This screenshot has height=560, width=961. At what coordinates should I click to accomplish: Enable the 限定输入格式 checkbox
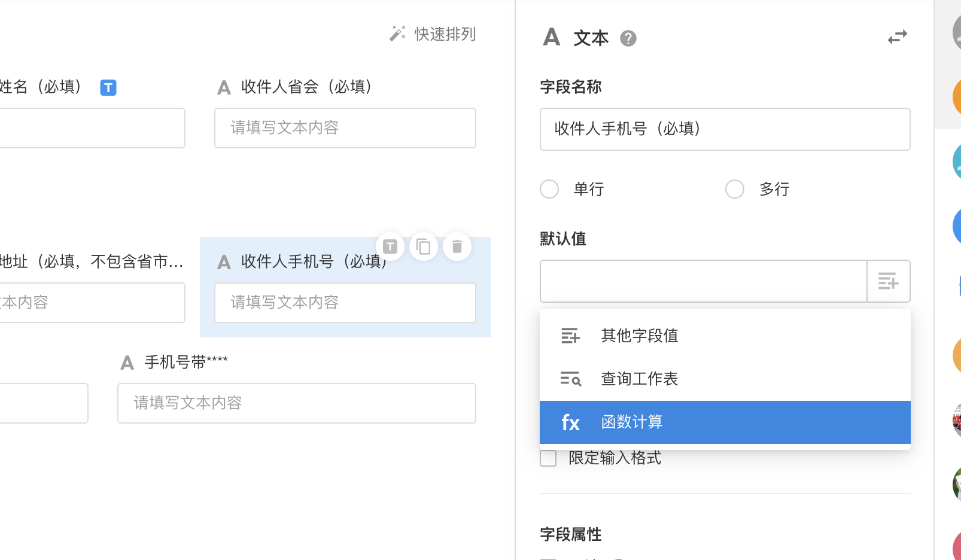coord(548,458)
